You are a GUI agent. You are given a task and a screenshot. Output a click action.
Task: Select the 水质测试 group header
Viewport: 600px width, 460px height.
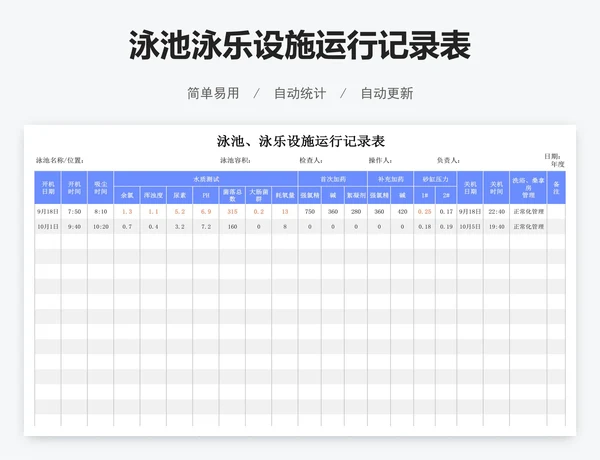click(x=206, y=179)
